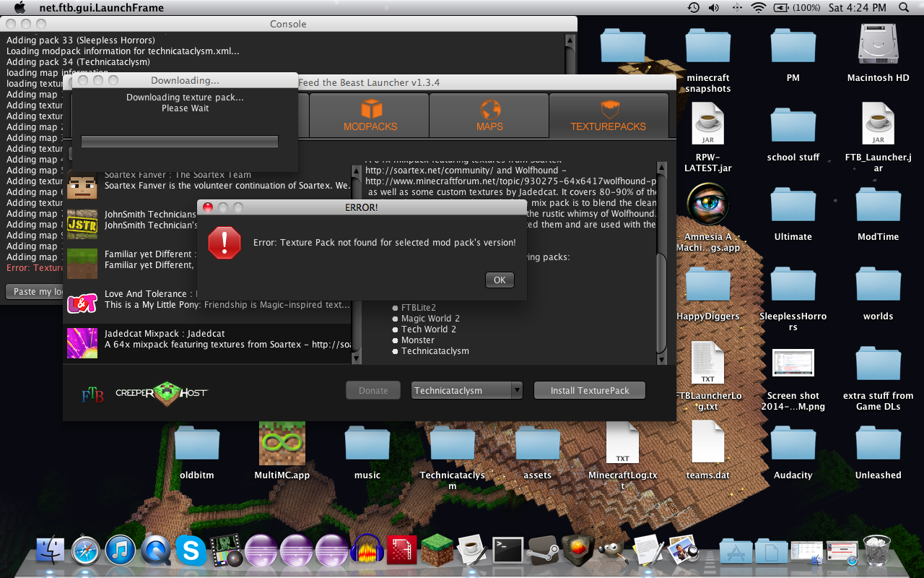Open iTunes from the dock

(x=121, y=551)
